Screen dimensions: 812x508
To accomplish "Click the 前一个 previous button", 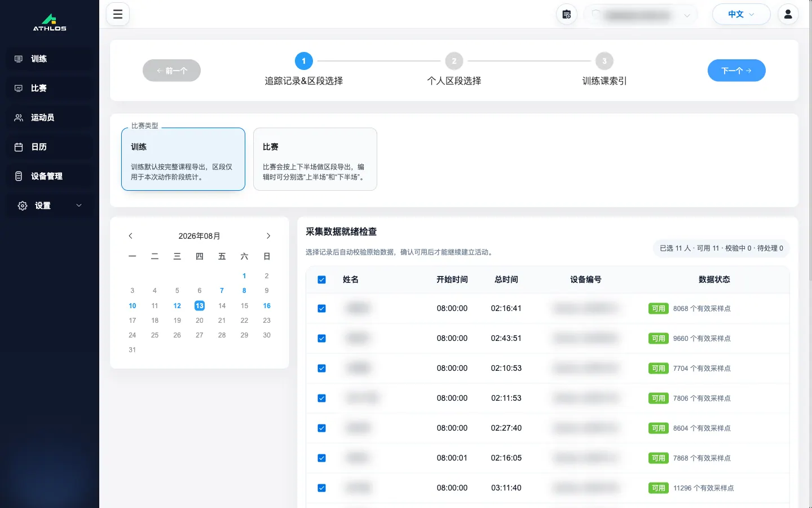I will pos(171,71).
